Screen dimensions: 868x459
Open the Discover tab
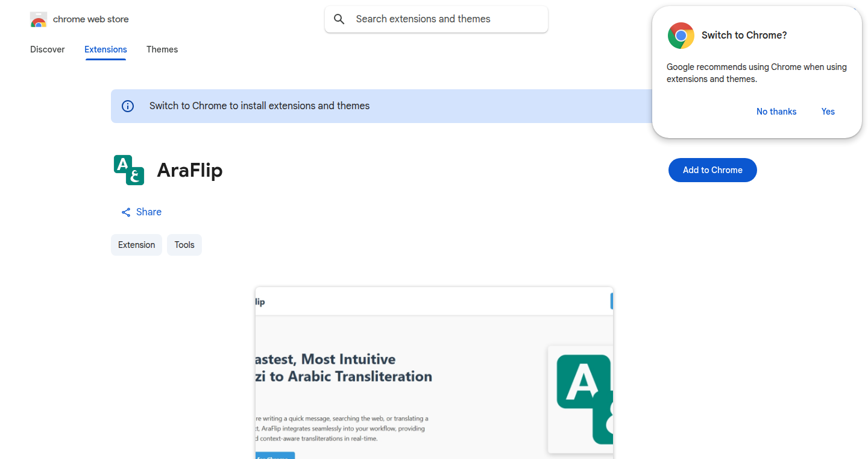click(x=48, y=49)
